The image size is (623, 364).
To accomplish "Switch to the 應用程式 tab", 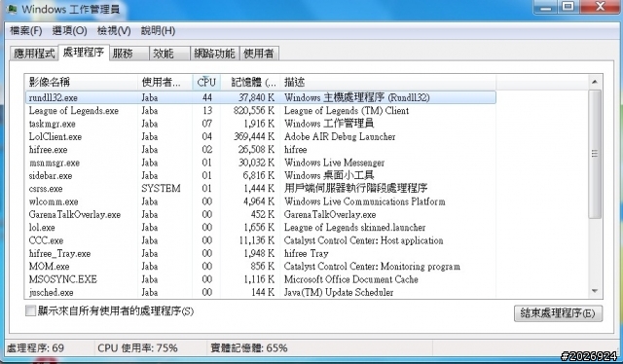I will [34, 54].
